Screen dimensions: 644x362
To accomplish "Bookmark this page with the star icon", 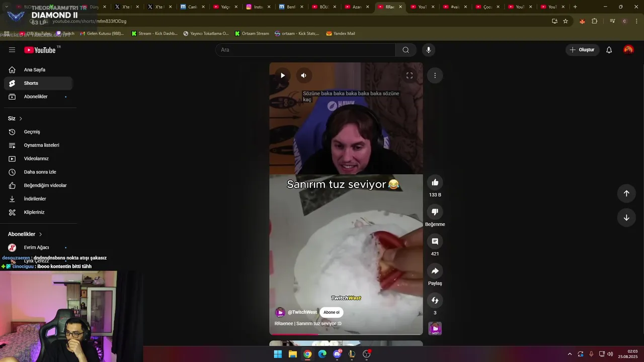I will [x=566, y=21].
